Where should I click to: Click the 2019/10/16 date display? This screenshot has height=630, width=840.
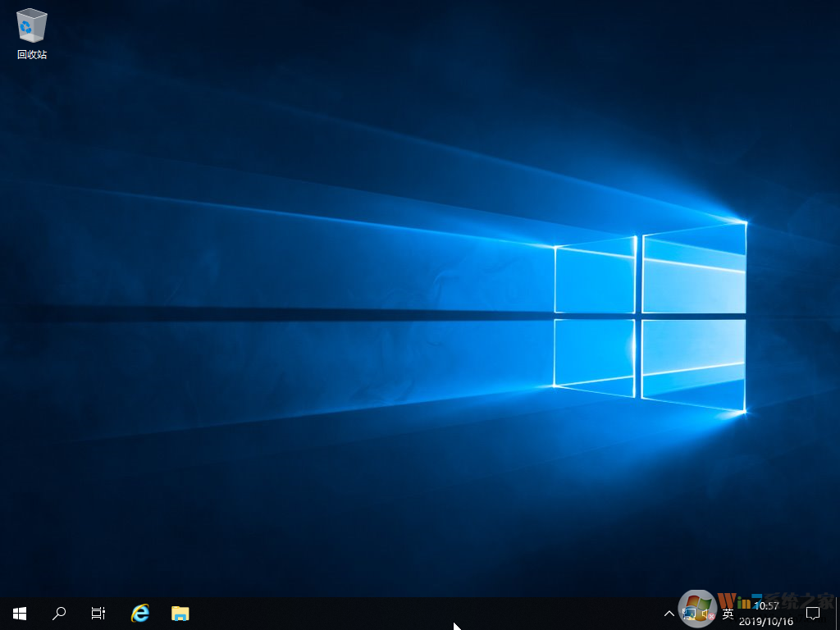766,620
